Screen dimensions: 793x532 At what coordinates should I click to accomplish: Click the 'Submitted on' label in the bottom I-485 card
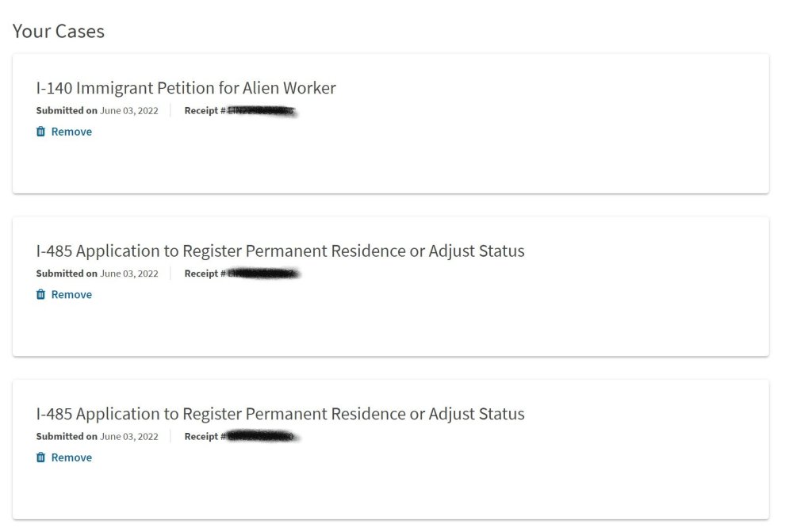click(x=67, y=436)
